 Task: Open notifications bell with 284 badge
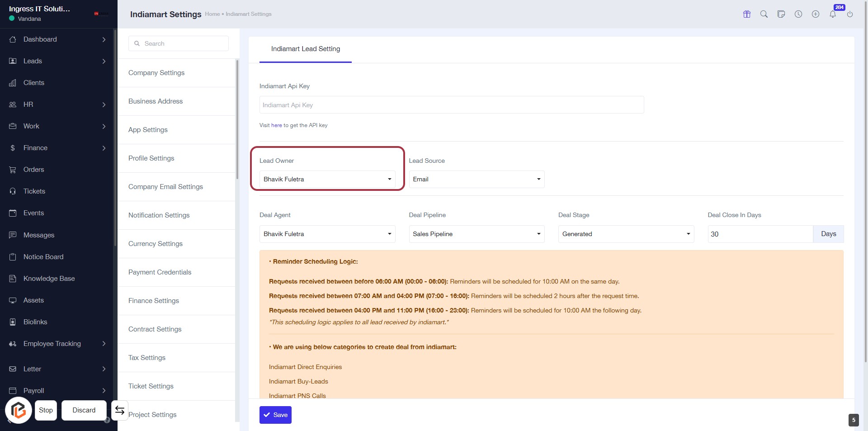point(833,14)
